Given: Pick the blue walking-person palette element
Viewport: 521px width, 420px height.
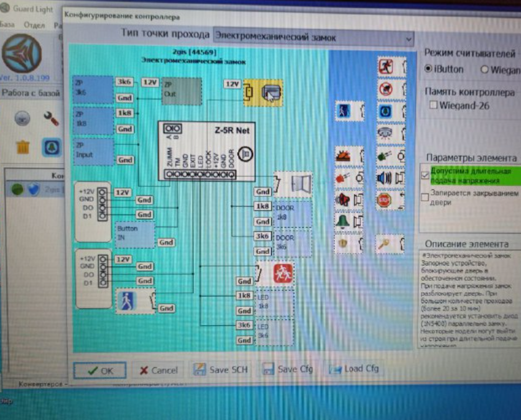Looking at the screenshot, I should (x=349, y=111).
